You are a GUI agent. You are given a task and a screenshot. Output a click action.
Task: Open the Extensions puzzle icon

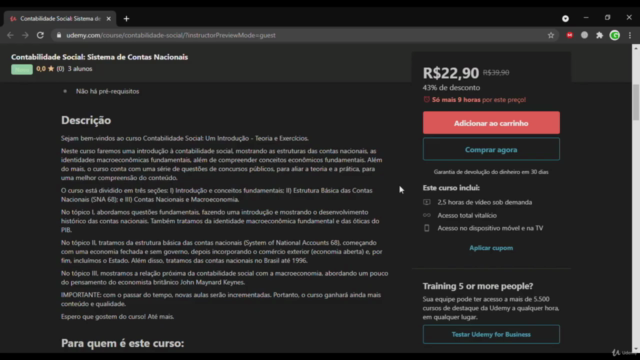tap(600, 36)
